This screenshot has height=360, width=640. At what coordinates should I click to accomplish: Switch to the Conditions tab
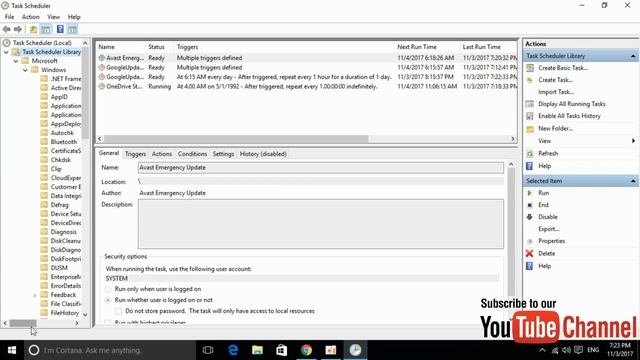click(192, 154)
